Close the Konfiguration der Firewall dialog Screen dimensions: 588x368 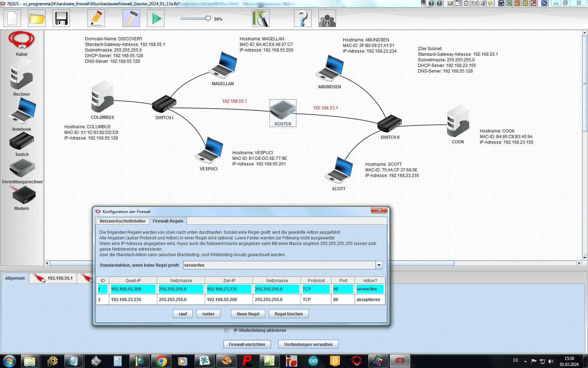(x=379, y=210)
